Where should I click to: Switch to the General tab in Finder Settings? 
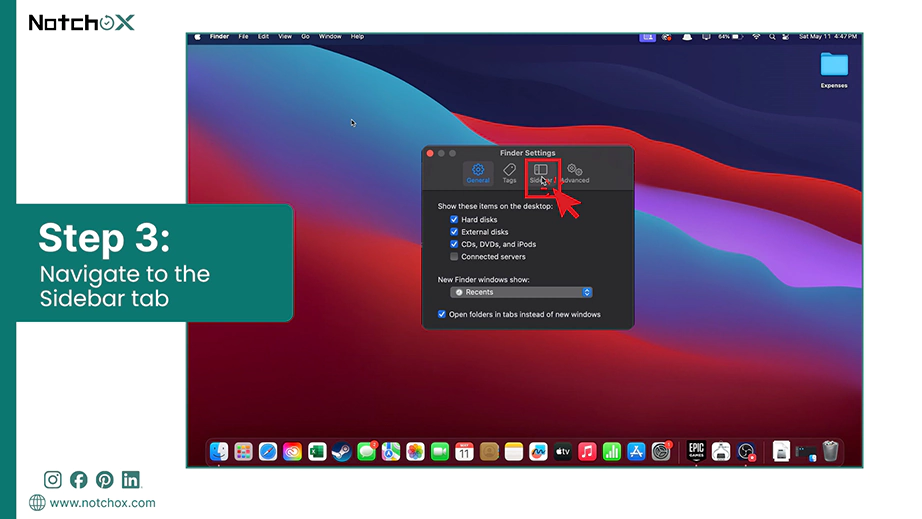(477, 173)
